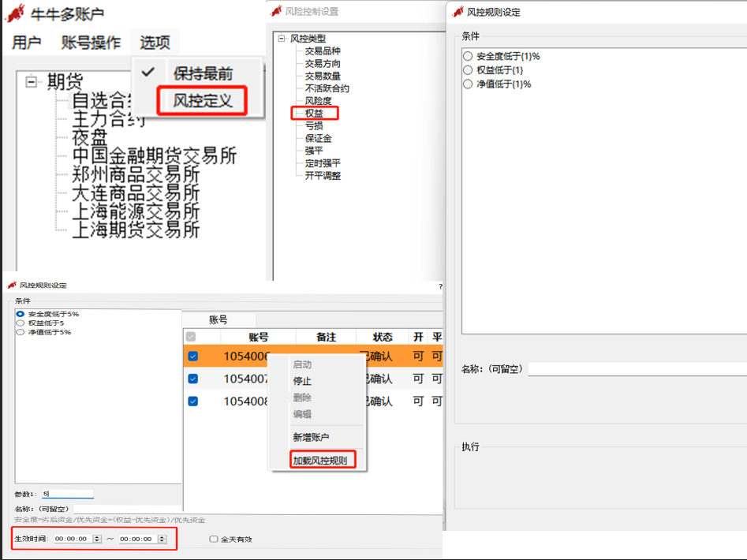This screenshot has width=747, height=560.
Task: Collapse the 期货 tree node
Action: coord(31,82)
